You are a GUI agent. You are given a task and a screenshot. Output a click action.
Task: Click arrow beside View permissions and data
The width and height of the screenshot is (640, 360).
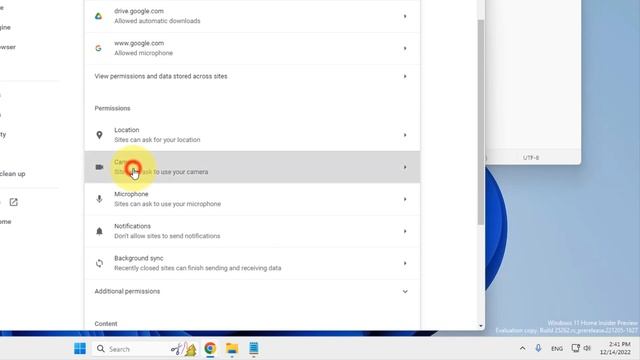(x=405, y=76)
